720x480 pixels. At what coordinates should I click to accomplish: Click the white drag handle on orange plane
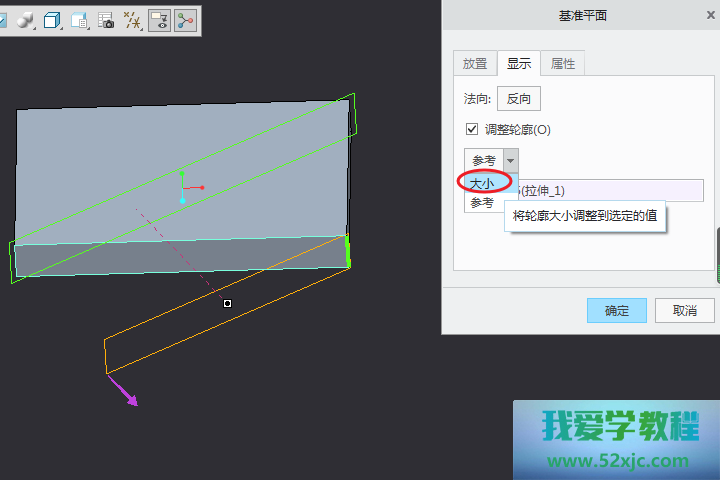(x=228, y=303)
